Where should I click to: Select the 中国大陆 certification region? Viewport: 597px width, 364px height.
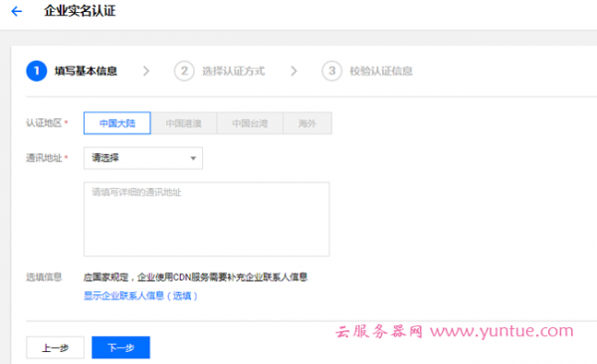pos(117,123)
